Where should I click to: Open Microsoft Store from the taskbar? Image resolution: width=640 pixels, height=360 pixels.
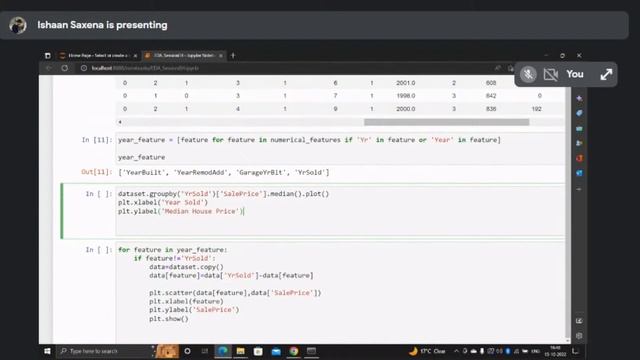pyautogui.click(x=258, y=351)
